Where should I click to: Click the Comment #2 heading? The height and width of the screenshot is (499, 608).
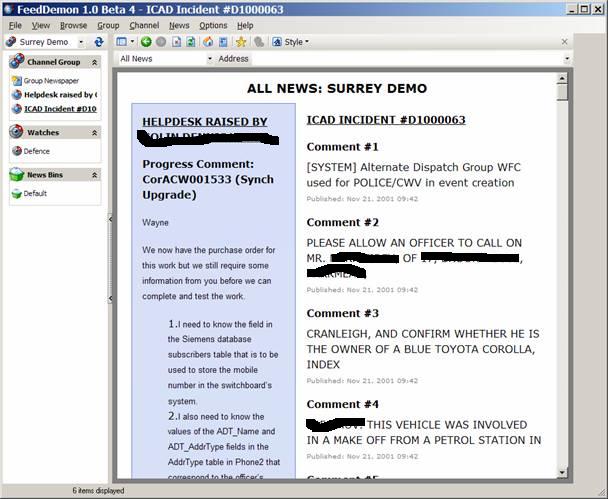point(342,223)
